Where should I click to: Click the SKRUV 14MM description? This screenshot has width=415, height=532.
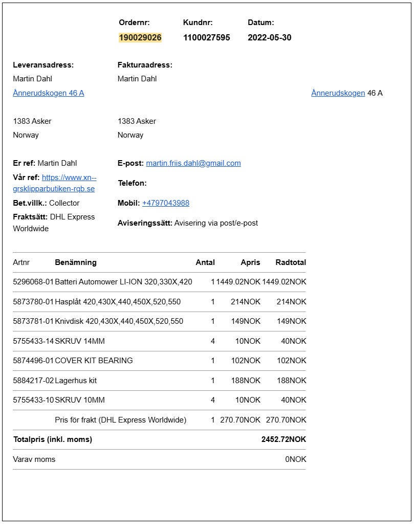tap(80, 341)
